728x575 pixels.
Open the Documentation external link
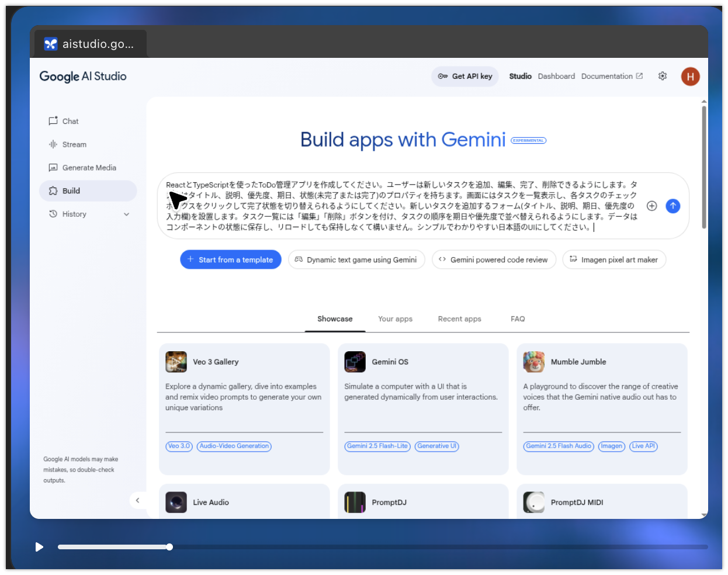click(612, 77)
